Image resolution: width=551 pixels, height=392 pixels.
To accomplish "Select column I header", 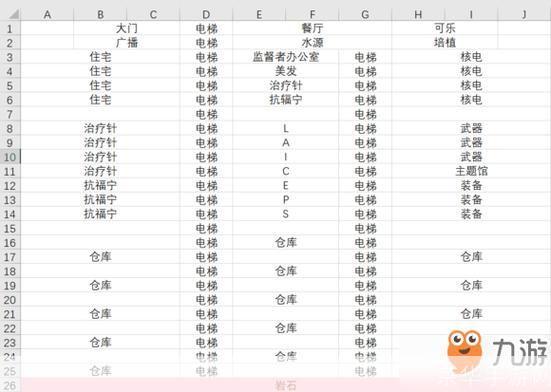I will point(471,14).
